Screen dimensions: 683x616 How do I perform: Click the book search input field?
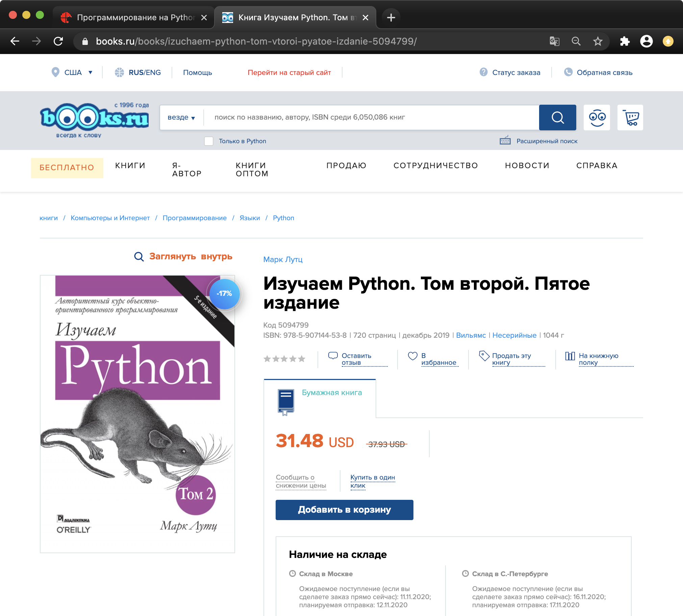click(371, 118)
